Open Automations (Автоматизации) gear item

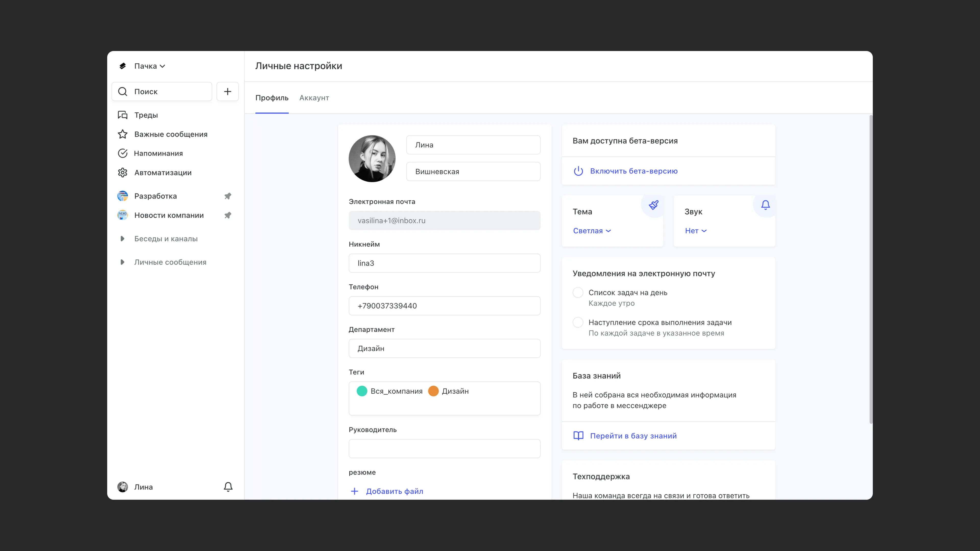(x=163, y=173)
